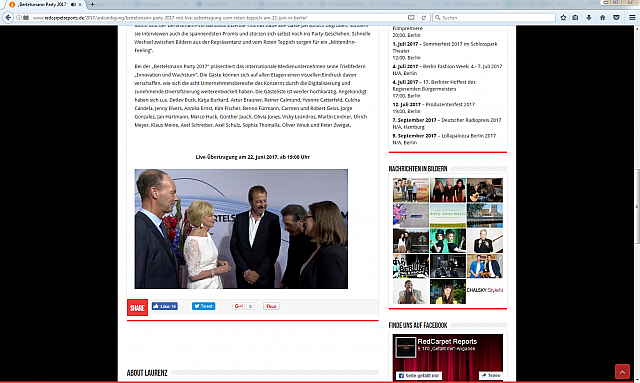Open 4. Juli 2017 Berlin Fashion Week event
640x383 pixels.
(447, 67)
